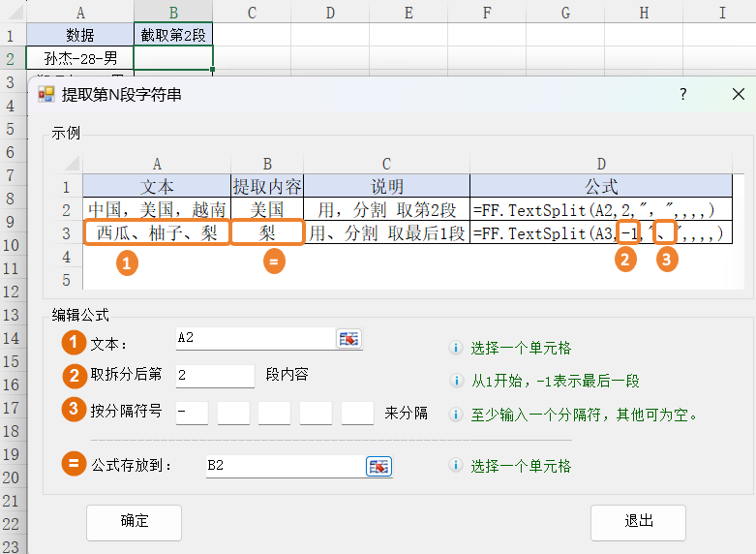Click the info icon next to 从1开始 hint
The width and height of the screenshot is (756, 554).
[455, 381]
